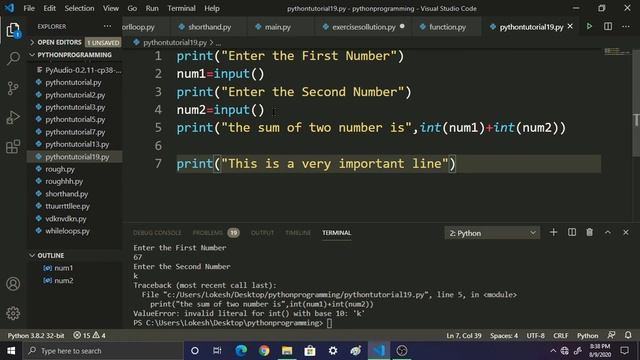Image resolution: width=640 pixels, height=360 pixels.
Task: Change end of line sequence CRLF
Action: pos(560,335)
